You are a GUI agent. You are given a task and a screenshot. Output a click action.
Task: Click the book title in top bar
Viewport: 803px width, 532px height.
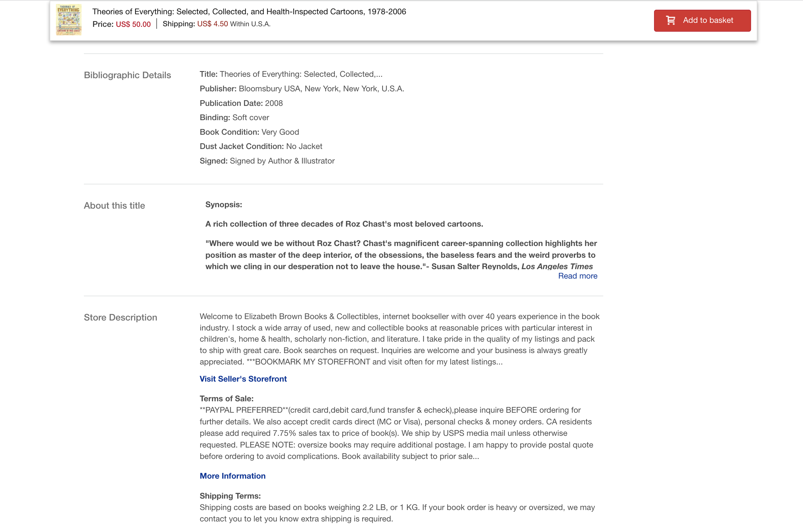pos(249,11)
